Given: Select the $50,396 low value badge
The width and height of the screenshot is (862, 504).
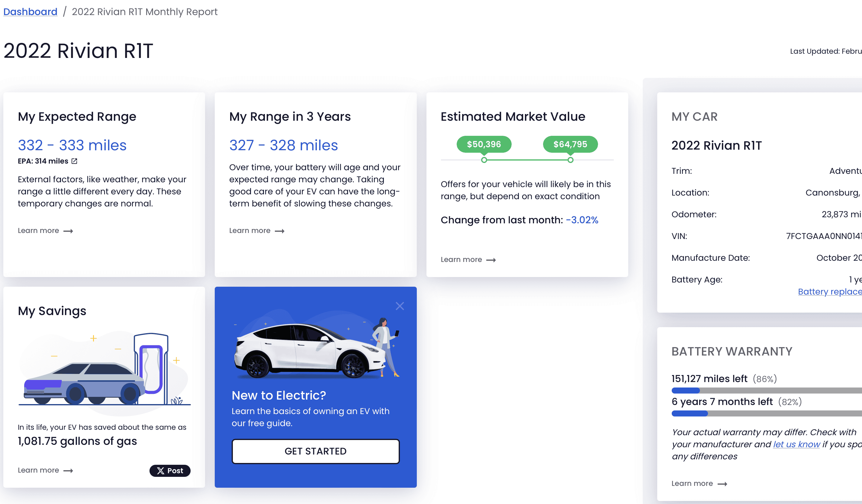Looking at the screenshot, I should (x=484, y=144).
